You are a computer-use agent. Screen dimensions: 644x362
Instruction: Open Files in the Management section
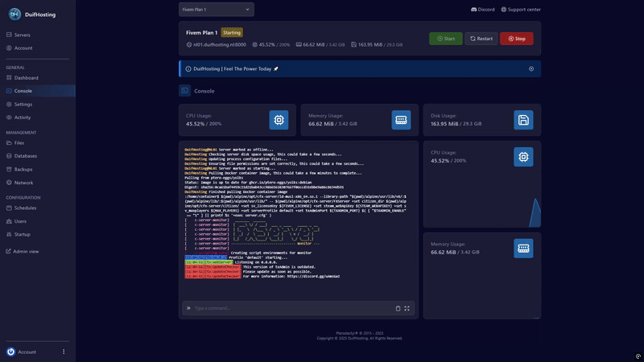(x=19, y=142)
